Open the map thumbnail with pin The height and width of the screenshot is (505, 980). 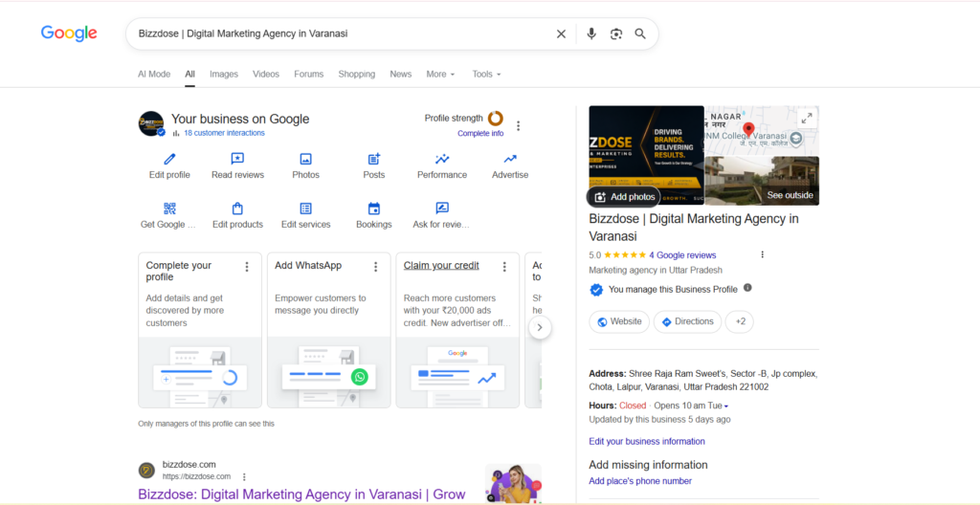pos(762,131)
